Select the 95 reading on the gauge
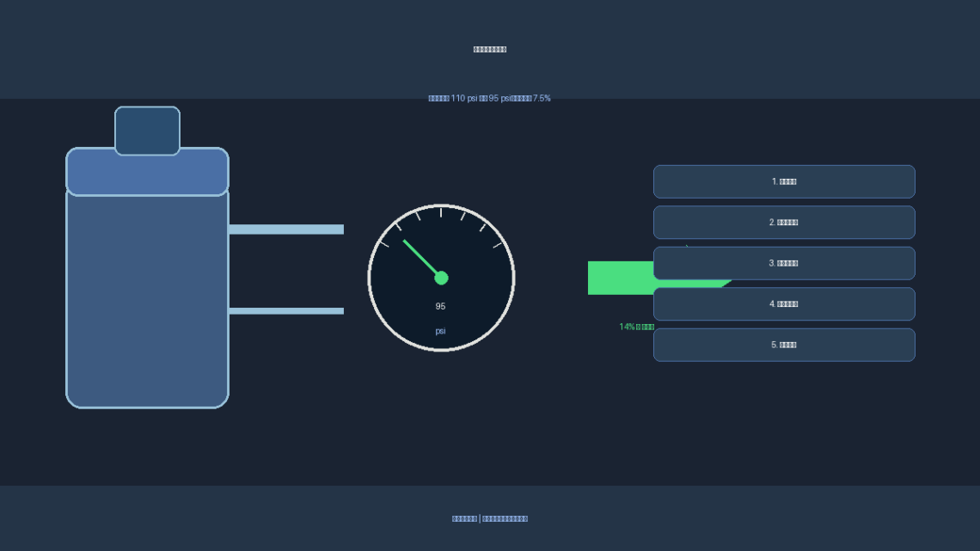Screen dimensions: 980x551 (x=441, y=306)
